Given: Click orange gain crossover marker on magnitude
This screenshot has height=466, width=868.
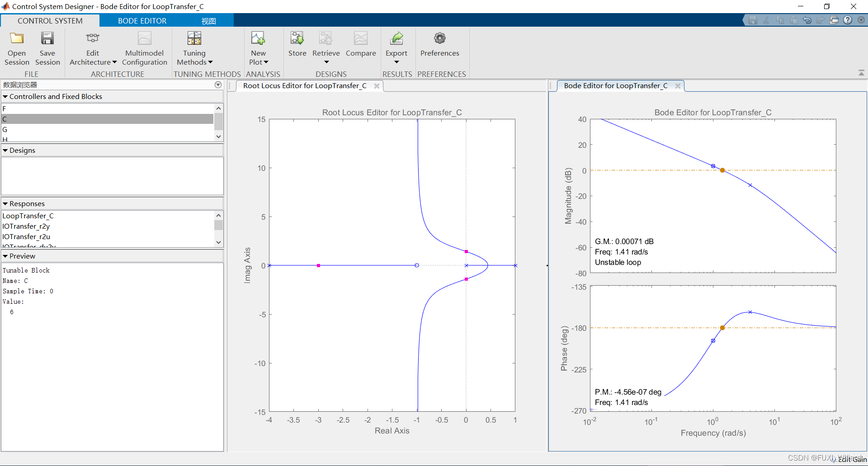Looking at the screenshot, I should pos(722,170).
